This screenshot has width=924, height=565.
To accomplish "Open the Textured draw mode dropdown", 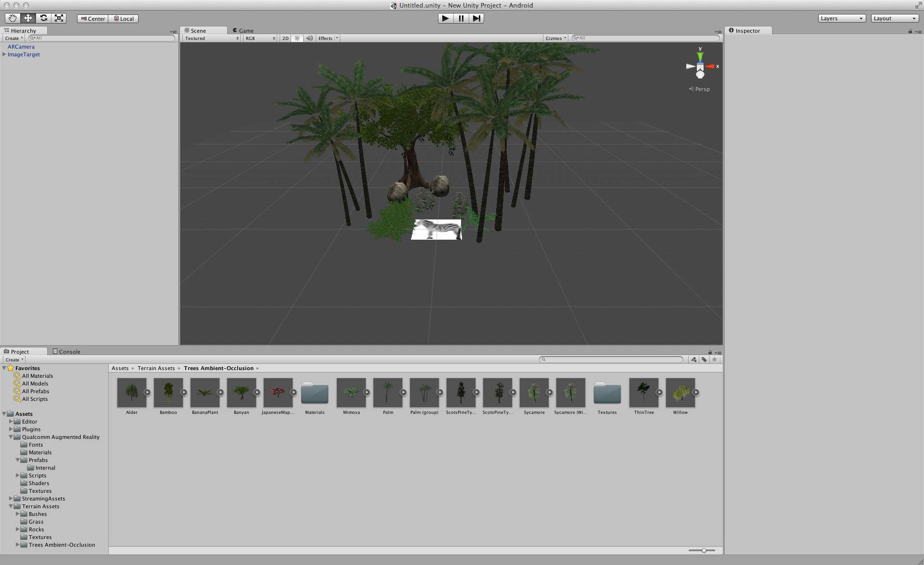I will click(211, 38).
